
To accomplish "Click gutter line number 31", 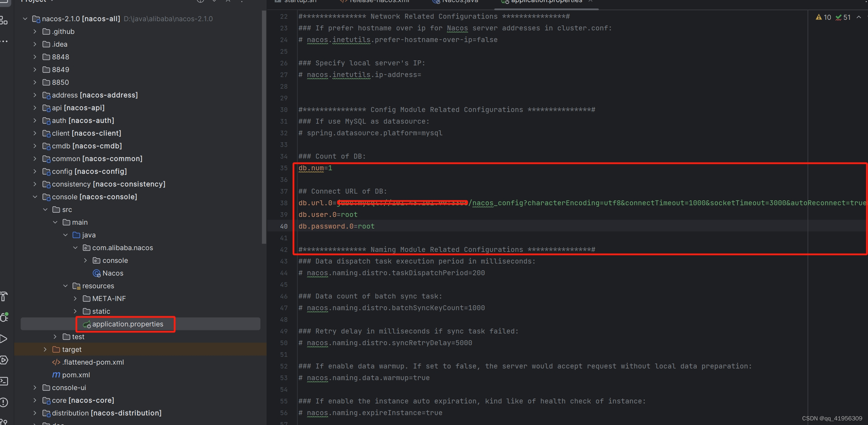I will (284, 122).
